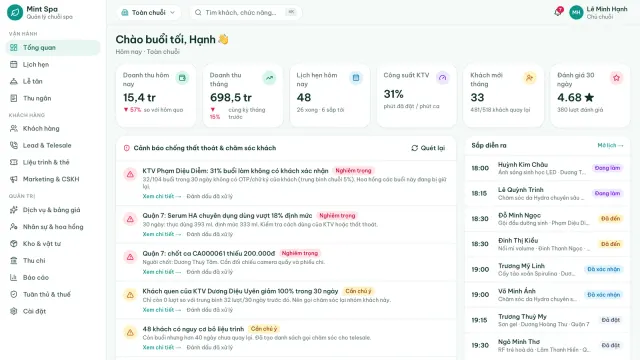
Task: Open Dịch vụ & bảng giá
Action: tap(53, 210)
